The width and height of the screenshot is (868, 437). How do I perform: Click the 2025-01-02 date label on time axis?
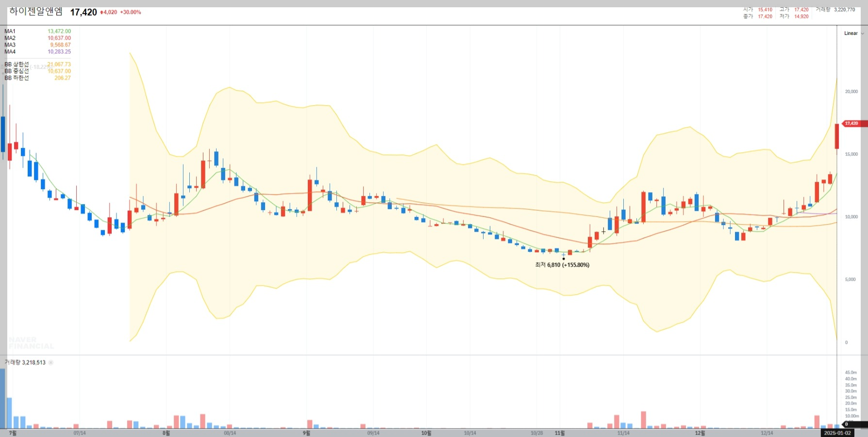(837, 433)
